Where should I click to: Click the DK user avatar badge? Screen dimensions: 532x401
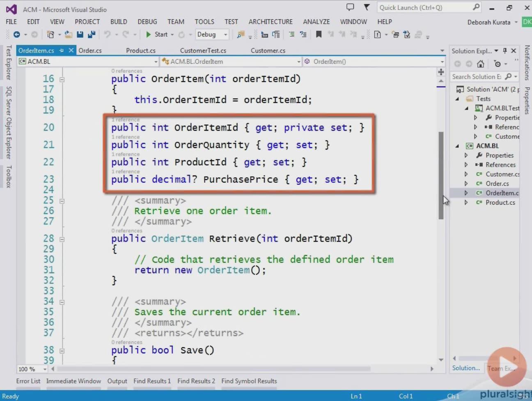pyautogui.click(x=527, y=22)
